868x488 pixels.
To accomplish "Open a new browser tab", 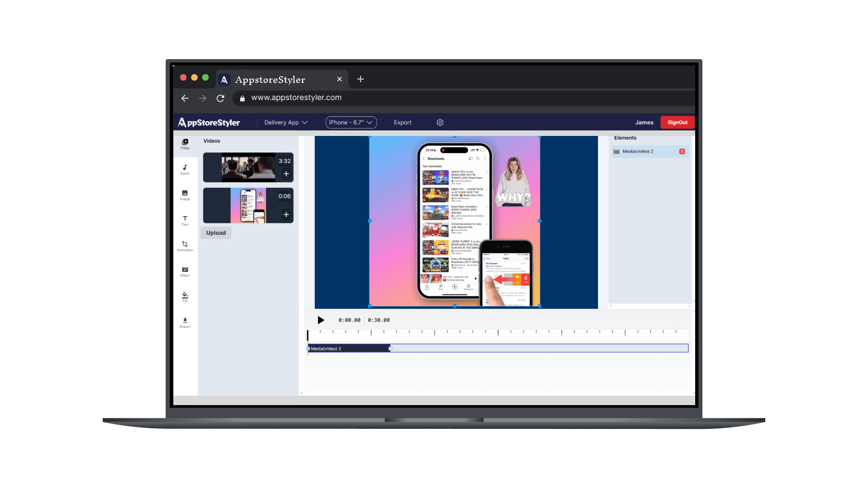I will [x=361, y=79].
